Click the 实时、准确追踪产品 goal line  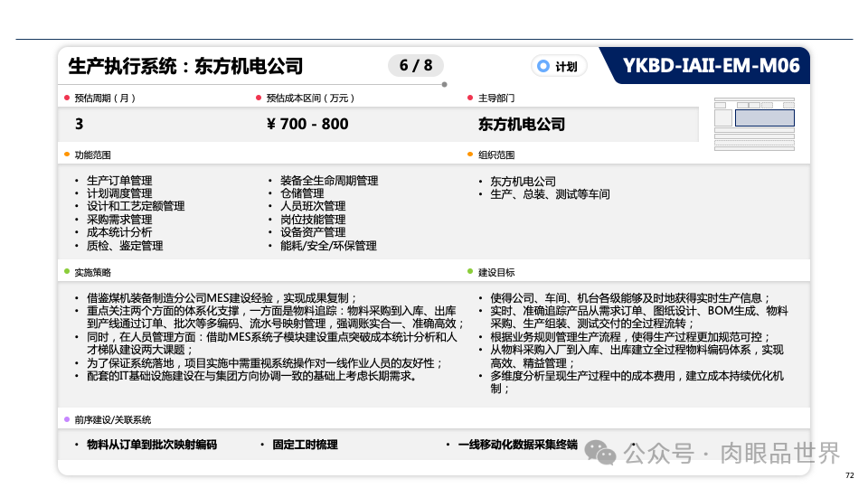point(639,317)
